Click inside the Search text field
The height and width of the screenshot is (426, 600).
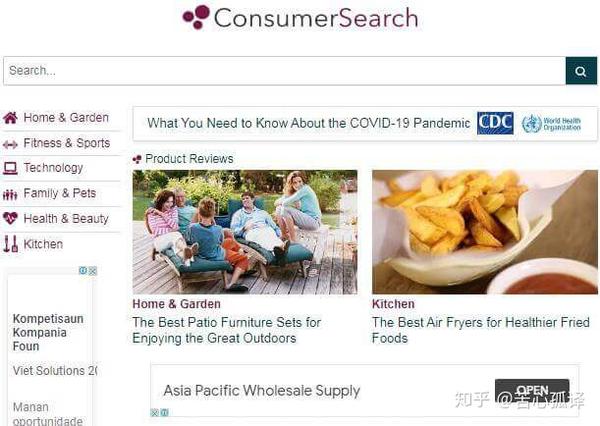coord(284,71)
